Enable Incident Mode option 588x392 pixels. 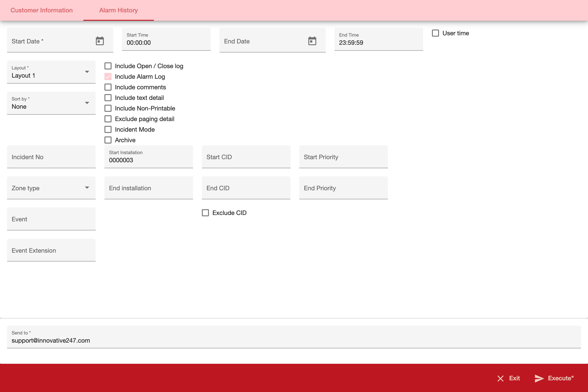[x=108, y=129]
